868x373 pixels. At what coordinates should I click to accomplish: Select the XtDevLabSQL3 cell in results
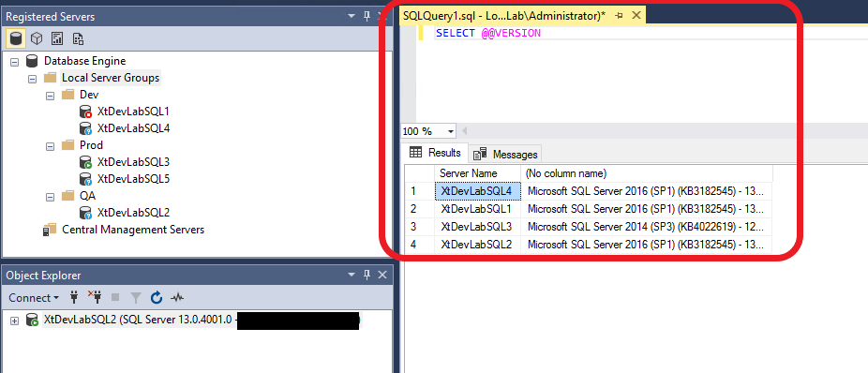477,227
